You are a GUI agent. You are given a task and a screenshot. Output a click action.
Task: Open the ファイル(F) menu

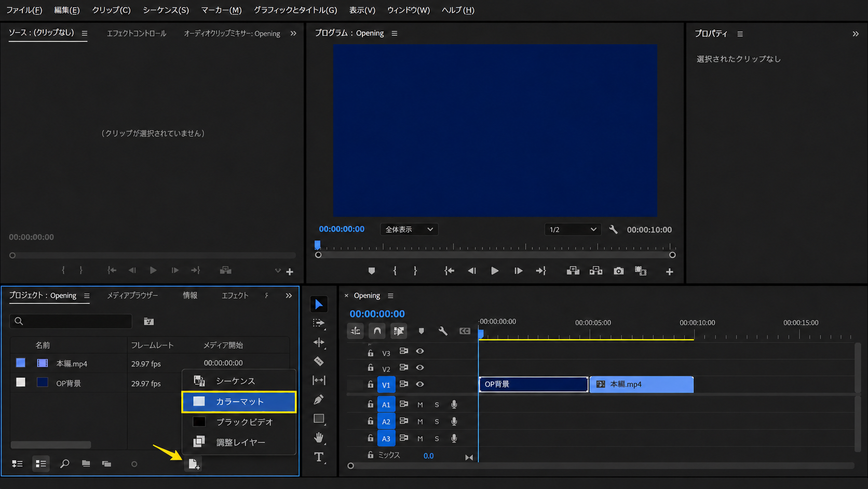(x=24, y=10)
